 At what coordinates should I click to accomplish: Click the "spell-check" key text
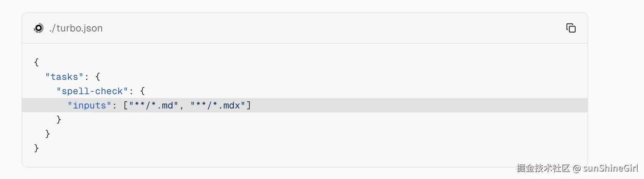pyautogui.click(x=92, y=91)
